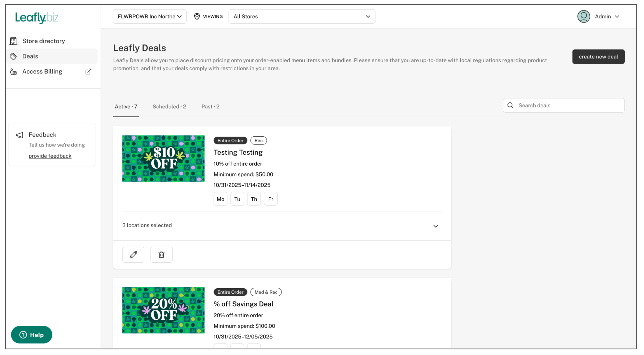Click the Admin user avatar icon

point(584,16)
